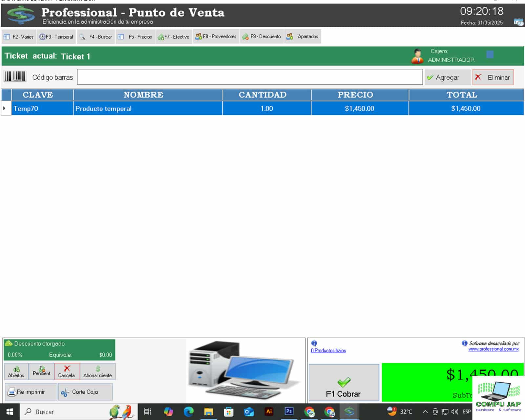Click the row selector arrow for Temp70
This screenshot has width=525, height=420.
tap(6, 108)
